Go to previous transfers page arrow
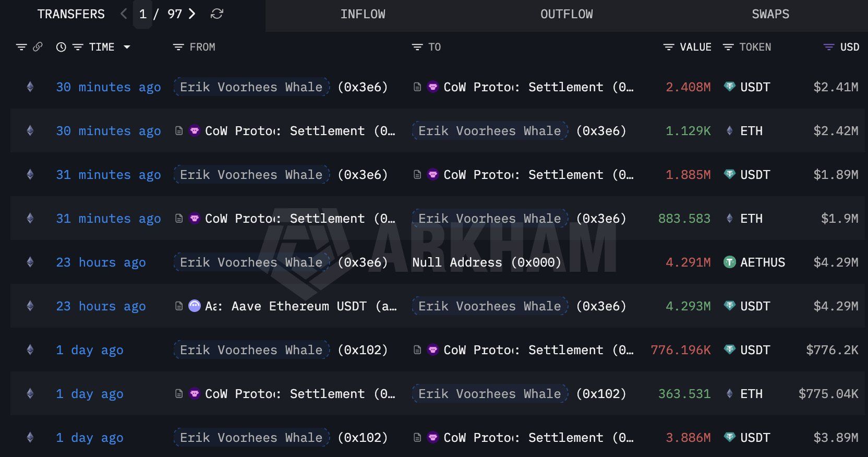Viewport: 868px width, 457px height. 124,14
